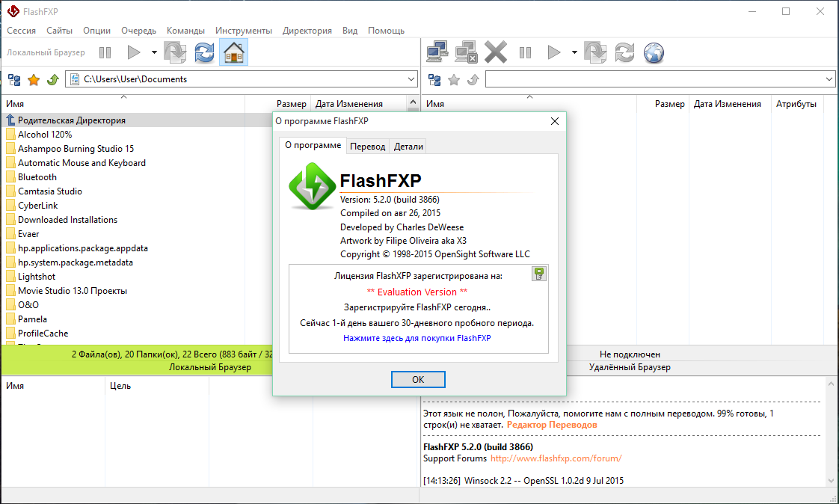Click the license key icon in dialog

pyautogui.click(x=539, y=274)
